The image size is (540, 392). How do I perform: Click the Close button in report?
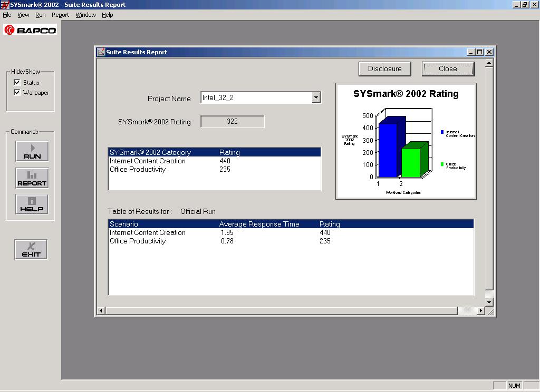tap(448, 69)
